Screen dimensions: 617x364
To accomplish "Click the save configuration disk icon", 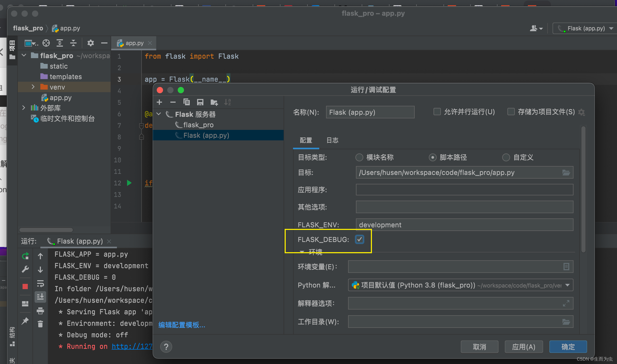I will pyautogui.click(x=200, y=102).
